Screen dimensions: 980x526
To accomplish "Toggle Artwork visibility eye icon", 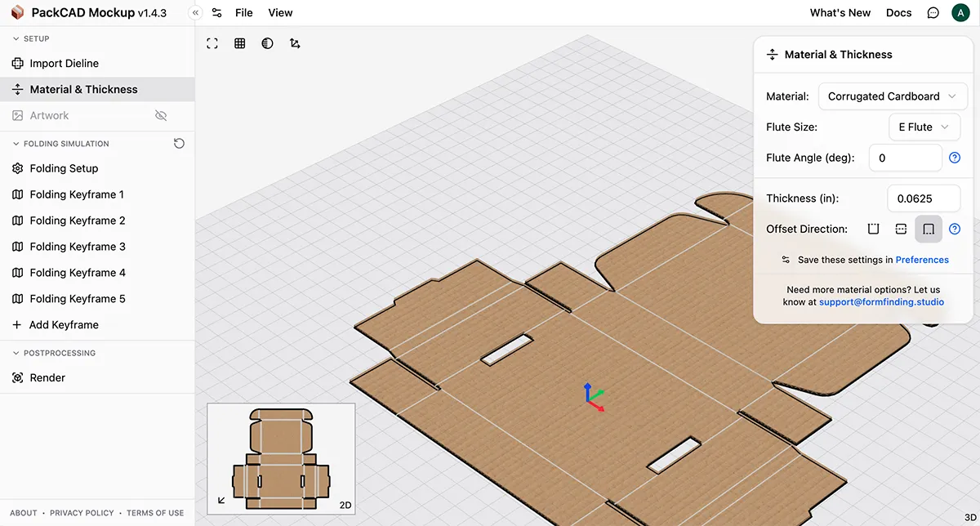I will [x=161, y=115].
